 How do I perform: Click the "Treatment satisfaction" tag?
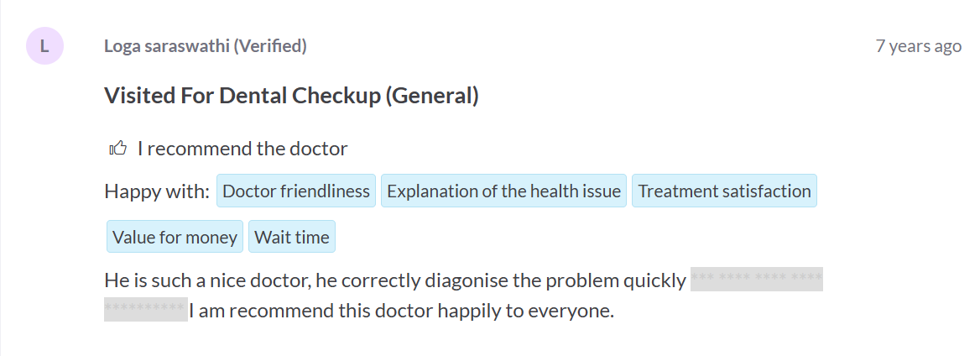(x=724, y=191)
